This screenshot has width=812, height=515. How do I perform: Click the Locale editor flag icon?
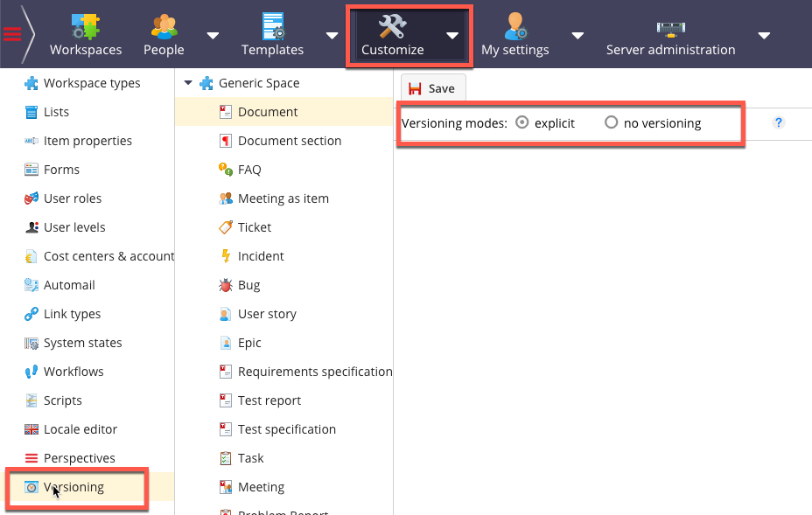point(31,429)
